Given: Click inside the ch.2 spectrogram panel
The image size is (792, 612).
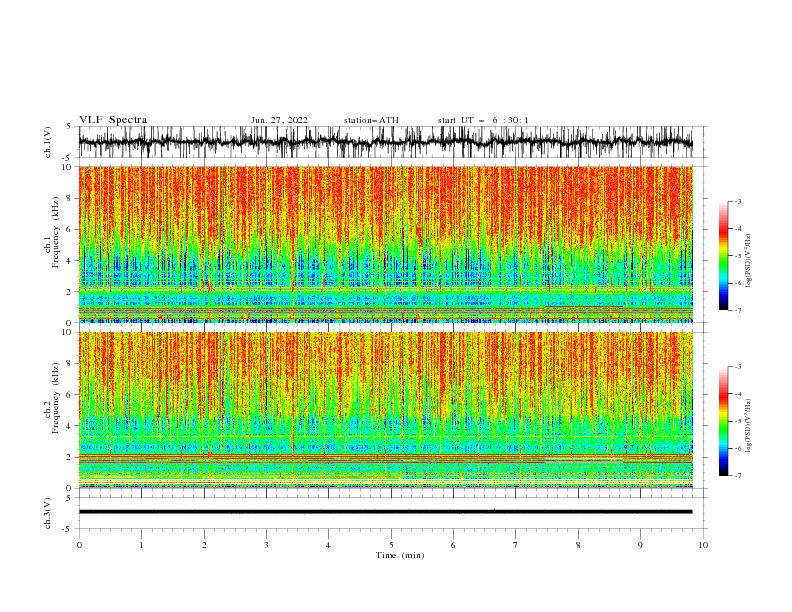Looking at the screenshot, I should (385, 410).
